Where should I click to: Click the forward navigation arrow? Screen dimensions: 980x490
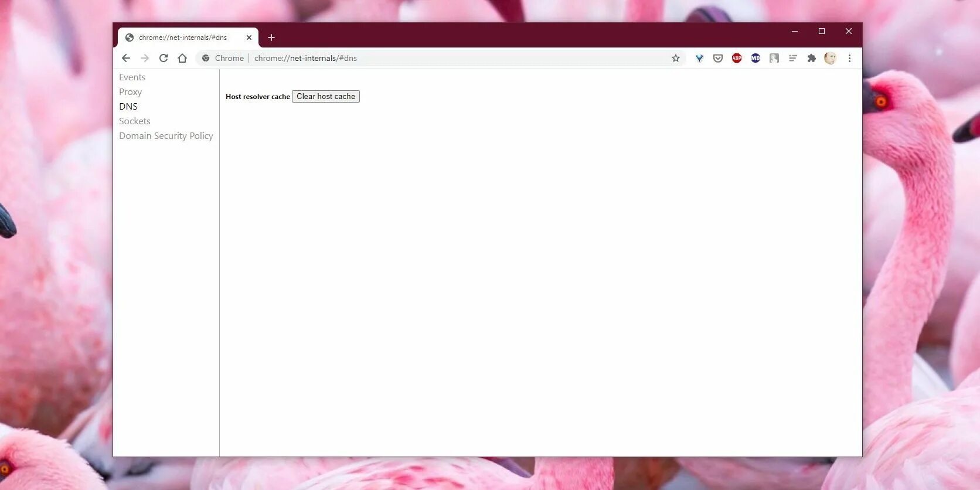tap(145, 58)
